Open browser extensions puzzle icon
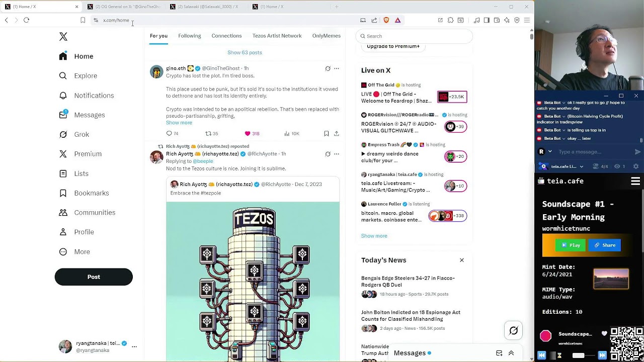 (x=450, y=20)
